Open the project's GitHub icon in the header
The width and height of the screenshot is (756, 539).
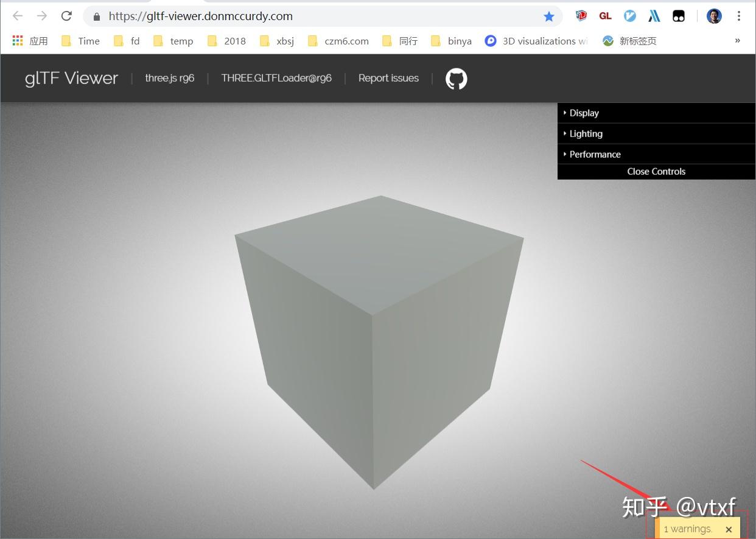[455, 78]
